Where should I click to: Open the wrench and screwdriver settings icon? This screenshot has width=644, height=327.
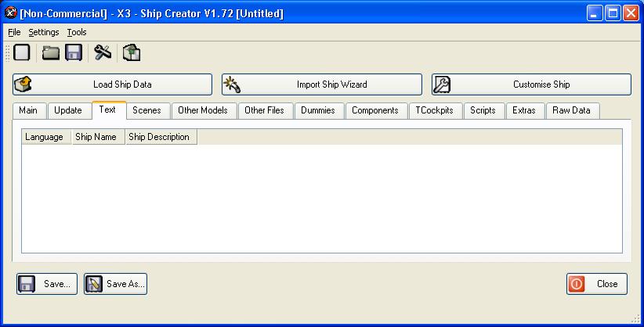point(103,52)
